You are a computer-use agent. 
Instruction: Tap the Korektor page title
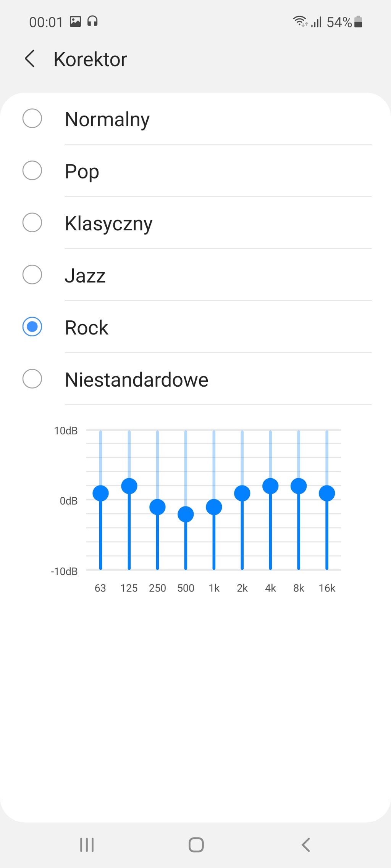click(x=90, y=59)
